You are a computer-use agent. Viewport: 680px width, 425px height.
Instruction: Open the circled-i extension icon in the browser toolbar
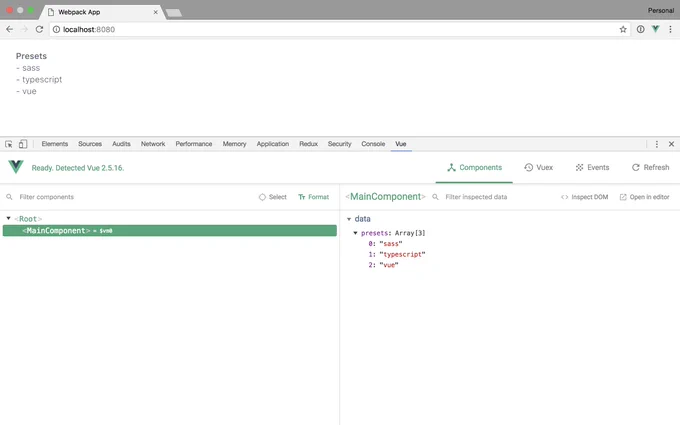click(640, 29)
